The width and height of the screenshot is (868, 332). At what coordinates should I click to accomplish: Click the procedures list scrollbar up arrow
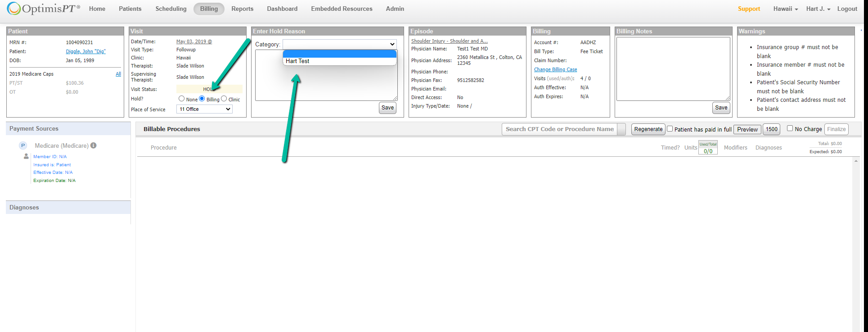[x=856, y=161]
